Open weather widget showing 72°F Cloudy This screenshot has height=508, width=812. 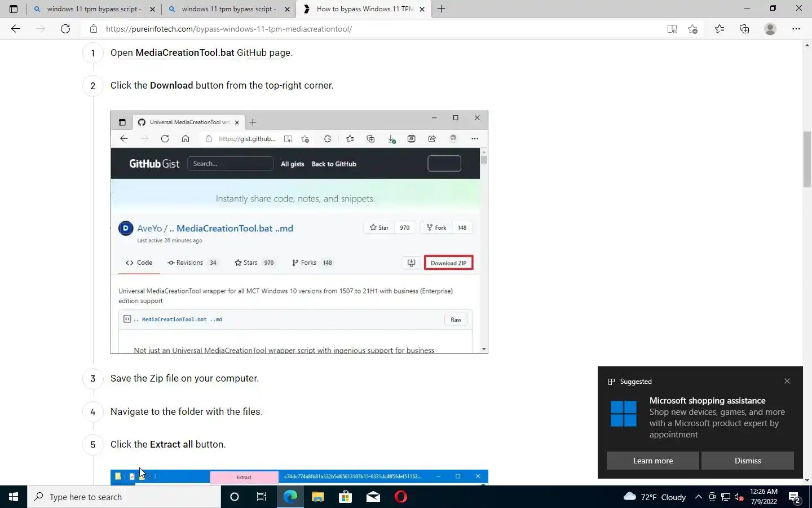655,497
